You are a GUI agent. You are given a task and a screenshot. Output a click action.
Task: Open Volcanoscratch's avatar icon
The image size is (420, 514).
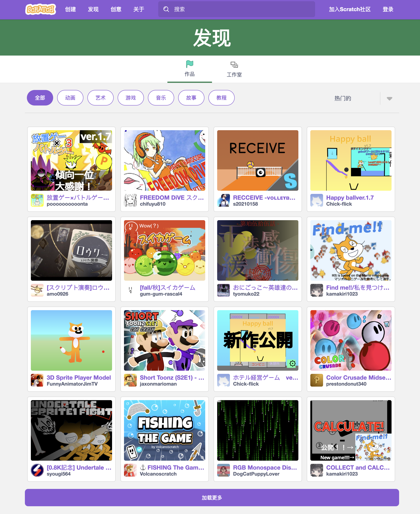click(x=130, y=470)
